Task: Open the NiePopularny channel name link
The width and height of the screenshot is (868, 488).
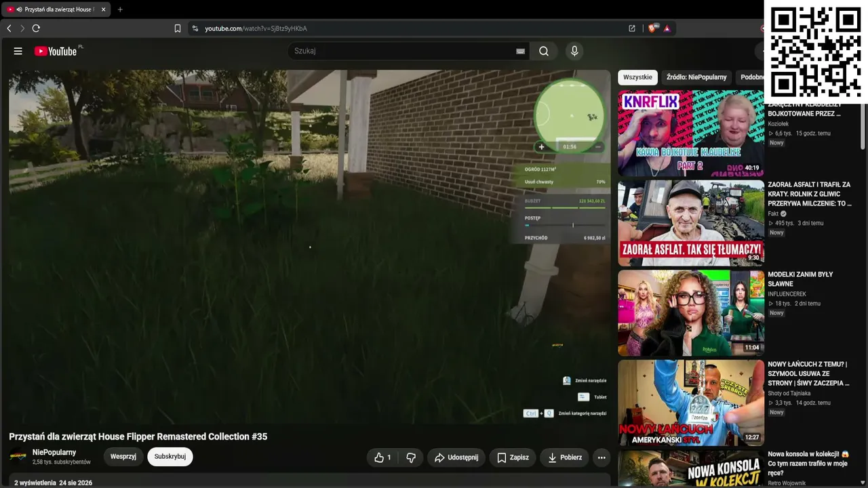Action: tap(54, 452)
